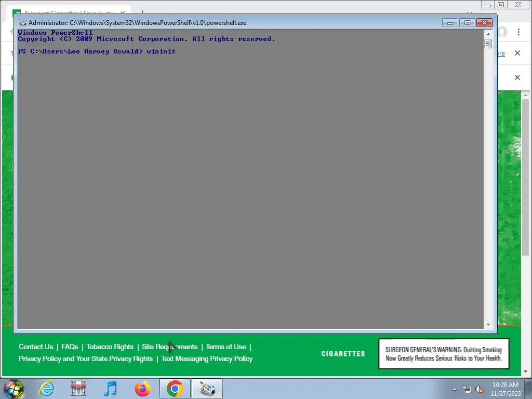Open Chrome's three-dot menu

[x=518, y=32]
